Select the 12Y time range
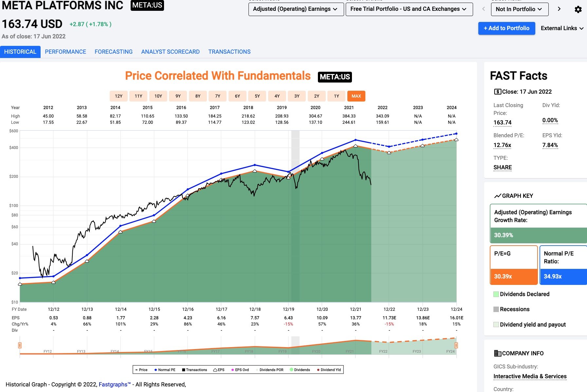 pos(119,96)
